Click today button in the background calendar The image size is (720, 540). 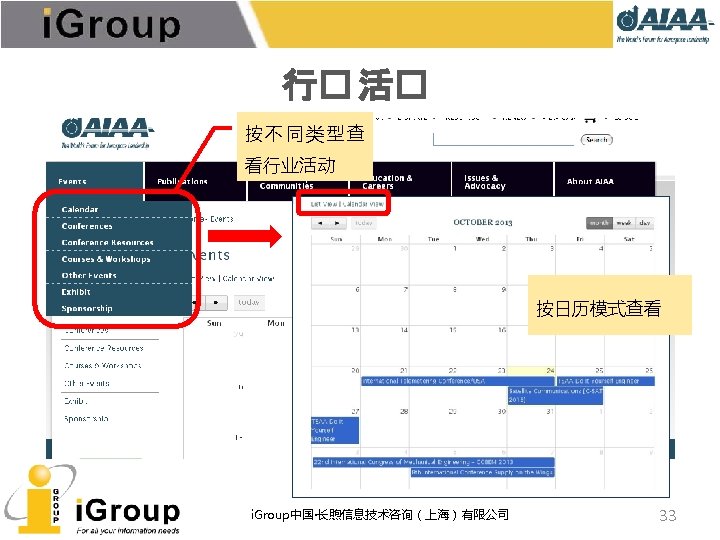(x=249, y=303)
